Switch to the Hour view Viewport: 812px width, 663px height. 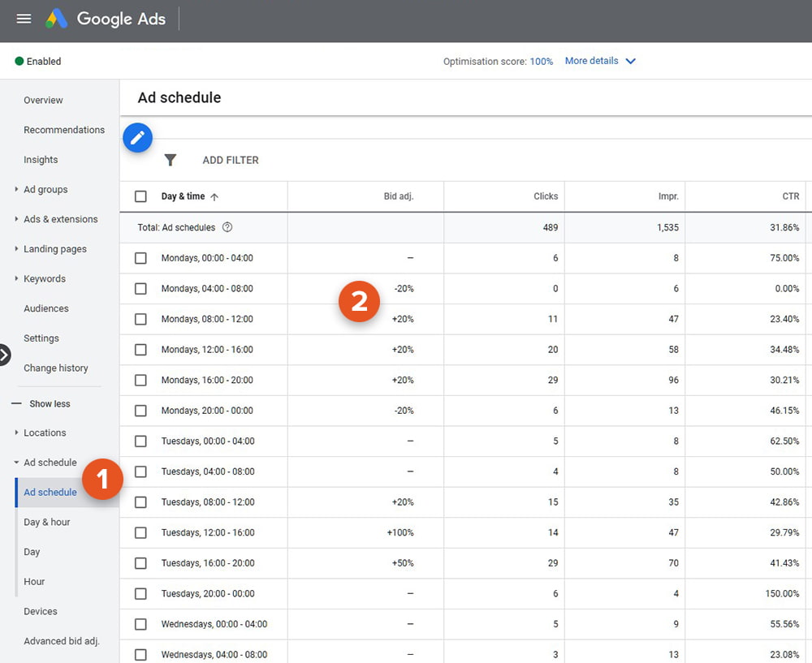(x=34, y=582)
